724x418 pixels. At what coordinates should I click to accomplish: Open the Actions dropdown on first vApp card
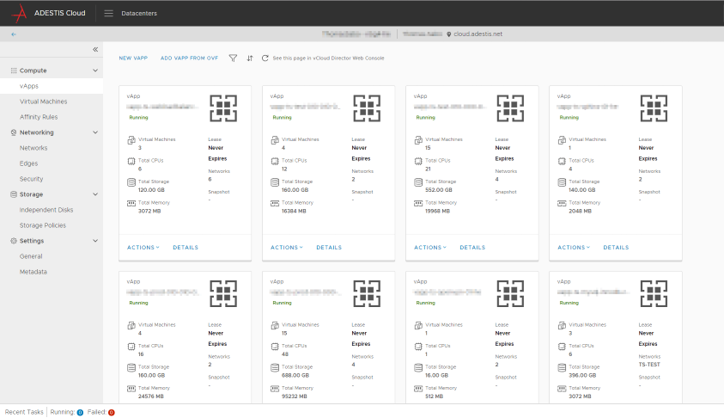[143, 247]
